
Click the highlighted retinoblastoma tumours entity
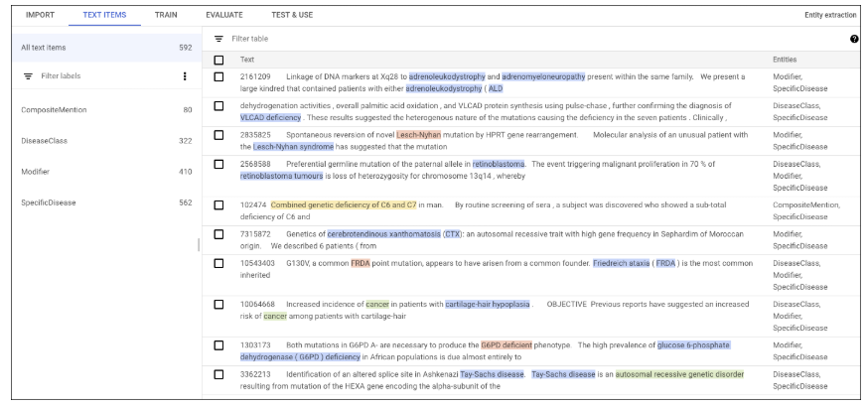pos(281,176)
